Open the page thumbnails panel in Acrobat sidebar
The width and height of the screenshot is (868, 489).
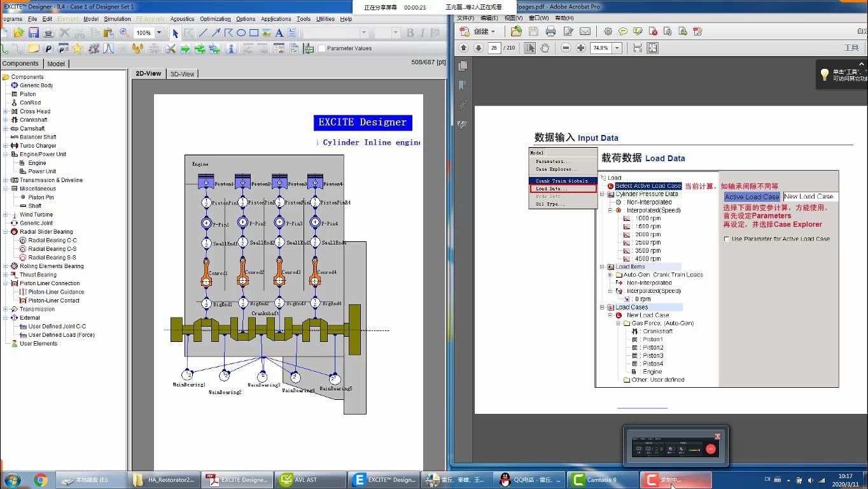click(x=463, y=66)
